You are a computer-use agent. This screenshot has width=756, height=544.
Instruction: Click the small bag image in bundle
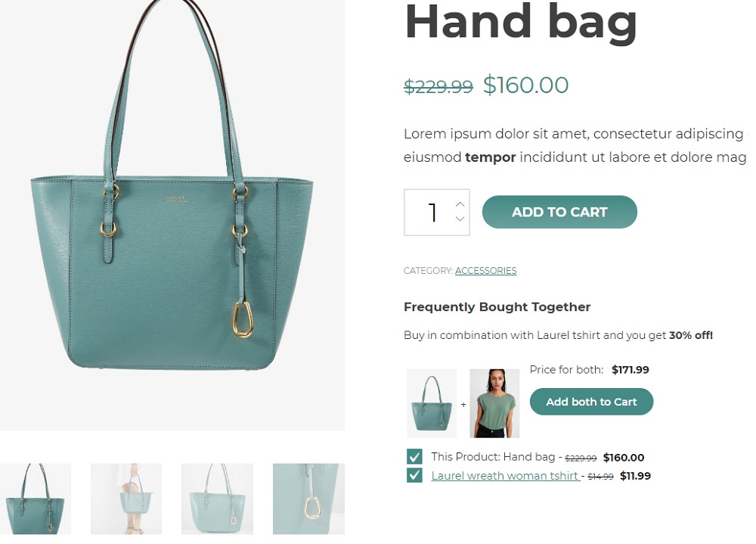432,403
